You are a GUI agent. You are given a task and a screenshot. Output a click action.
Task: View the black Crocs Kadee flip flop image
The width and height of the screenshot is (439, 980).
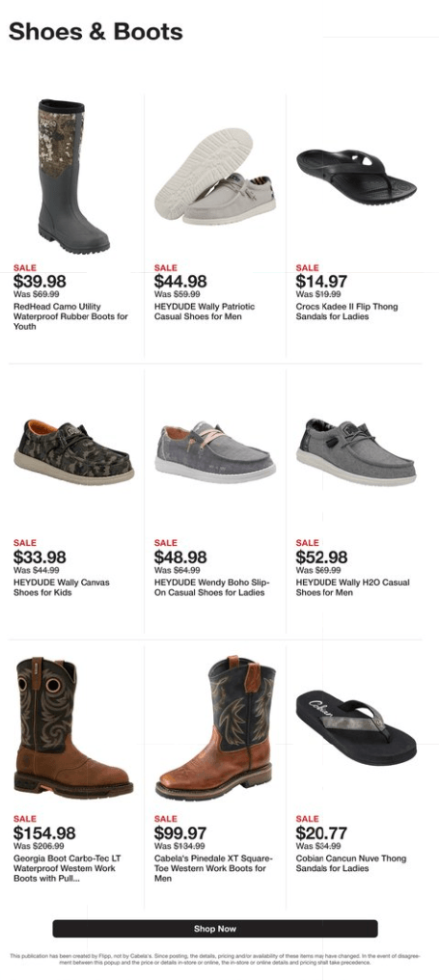coord(356,177)
